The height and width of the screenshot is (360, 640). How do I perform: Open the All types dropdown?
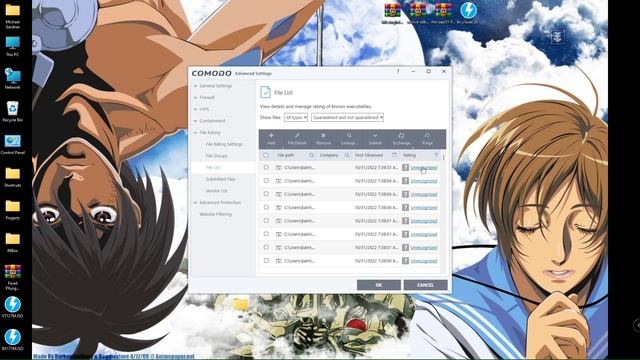296,118
